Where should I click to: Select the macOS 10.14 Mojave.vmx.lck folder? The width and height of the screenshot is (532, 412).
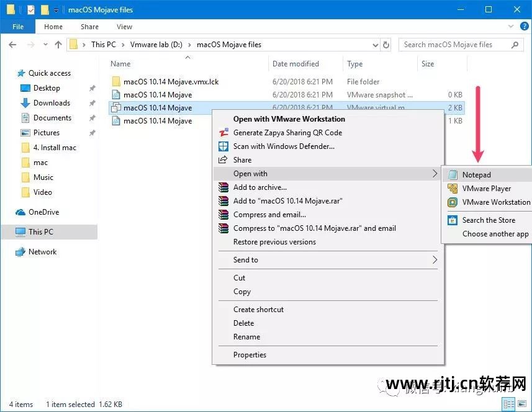(171, 81)
